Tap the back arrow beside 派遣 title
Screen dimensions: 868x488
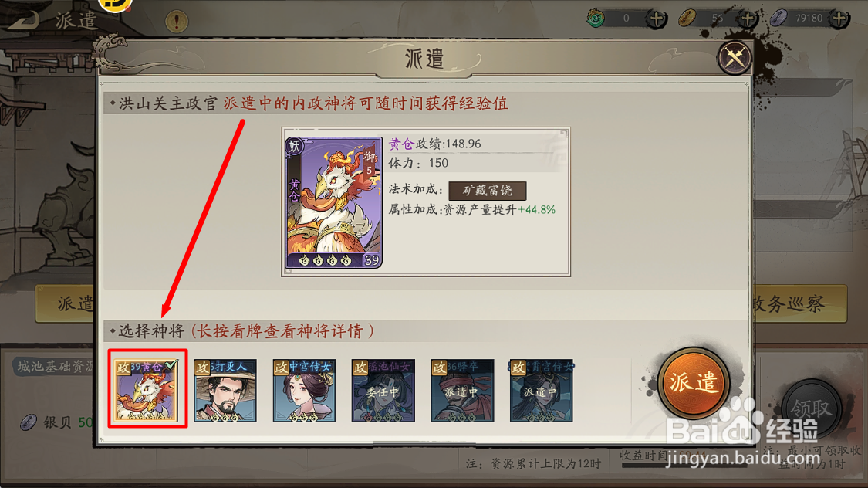pyautogui.click(x=23, y=21)
